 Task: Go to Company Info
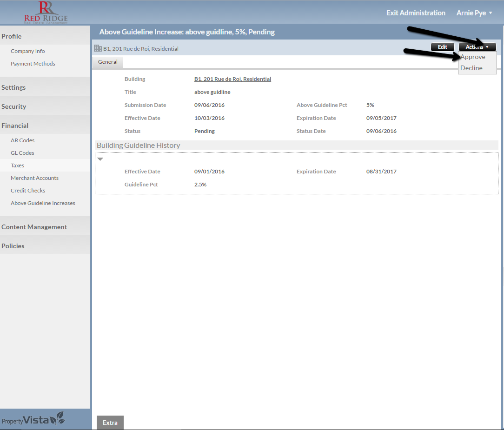pyautogui.click(x=28, y=51)
